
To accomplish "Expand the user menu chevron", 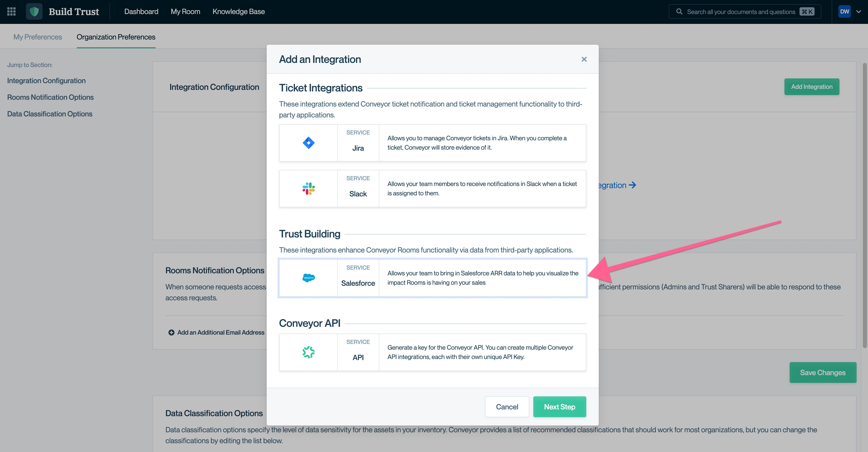I will [859, 11].
